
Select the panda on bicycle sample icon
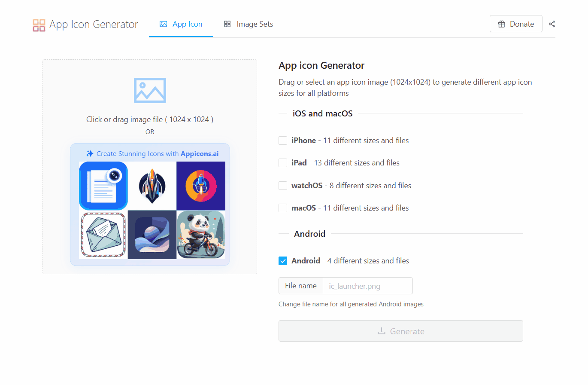[x=200, y=235]
